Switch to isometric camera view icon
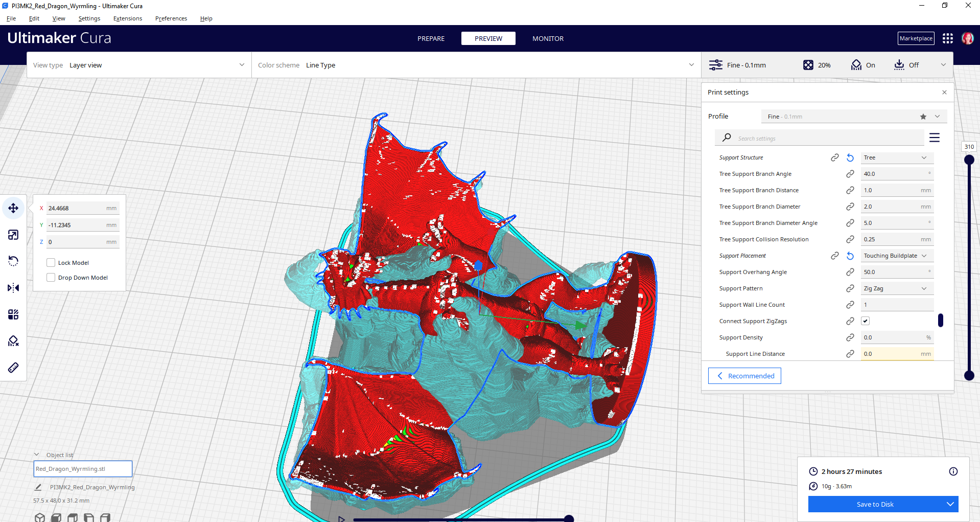Screen dimensions: 980x522 pyautogui.click(x=40, y=517)
